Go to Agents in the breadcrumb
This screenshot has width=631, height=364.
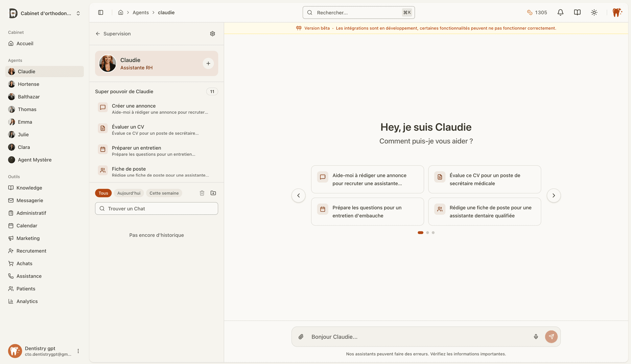click(141, 12)
